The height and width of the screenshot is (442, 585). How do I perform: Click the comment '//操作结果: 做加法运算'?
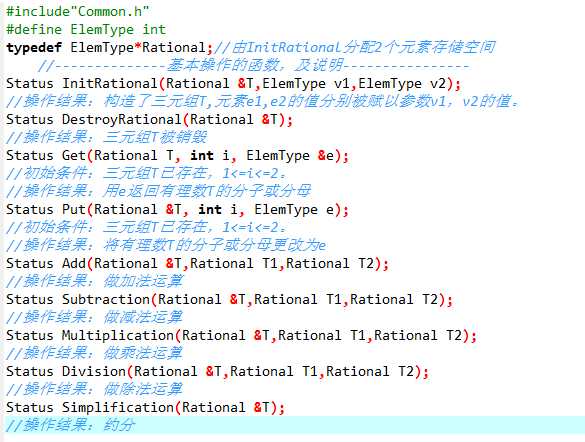pos(94,281)
